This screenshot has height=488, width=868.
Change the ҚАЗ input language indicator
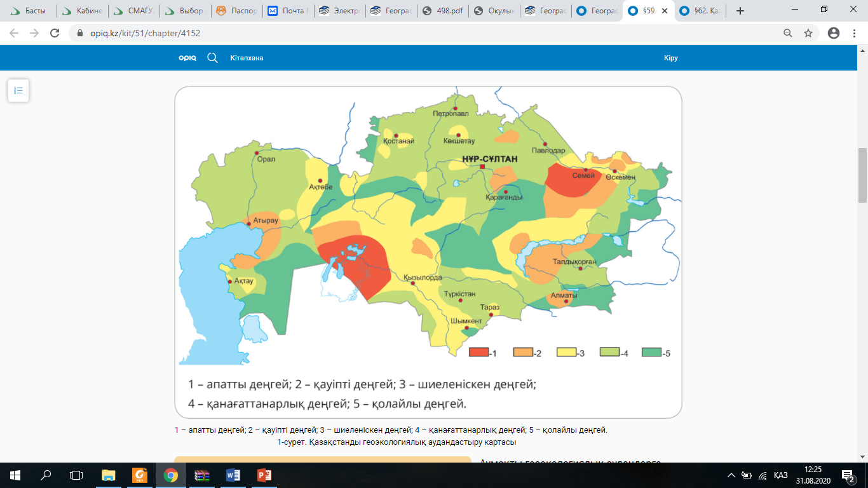[x=781, y=475]
